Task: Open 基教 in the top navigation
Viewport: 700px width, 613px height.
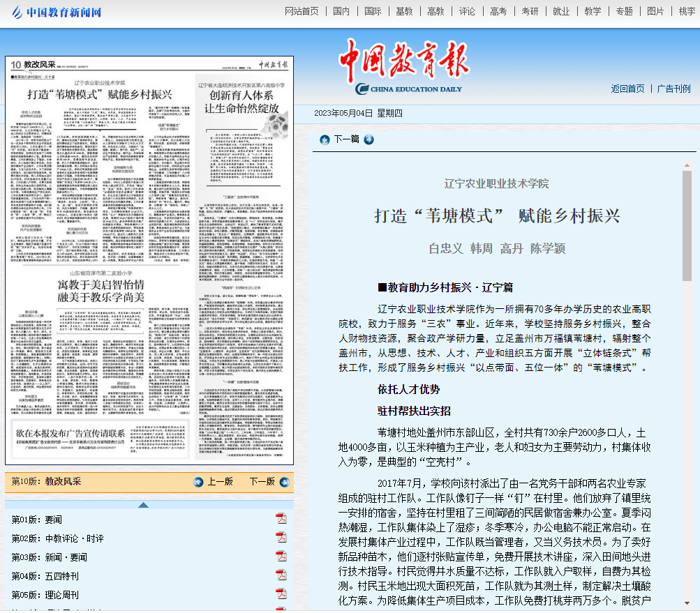Action: (x=404, y=11)
